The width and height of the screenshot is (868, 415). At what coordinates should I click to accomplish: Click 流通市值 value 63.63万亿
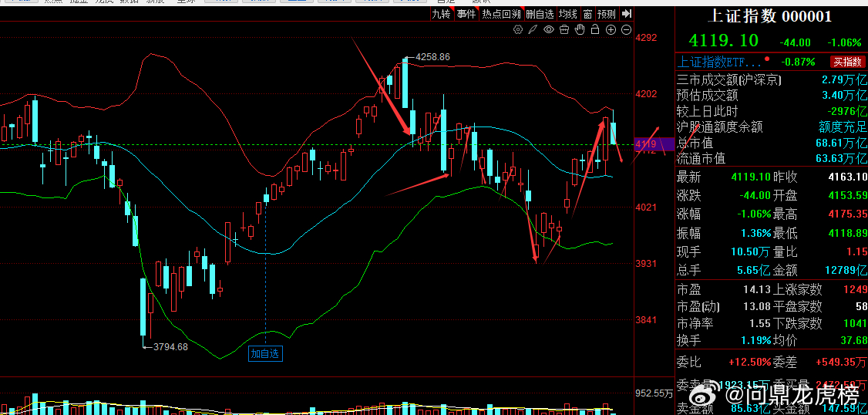click(840, 159)
